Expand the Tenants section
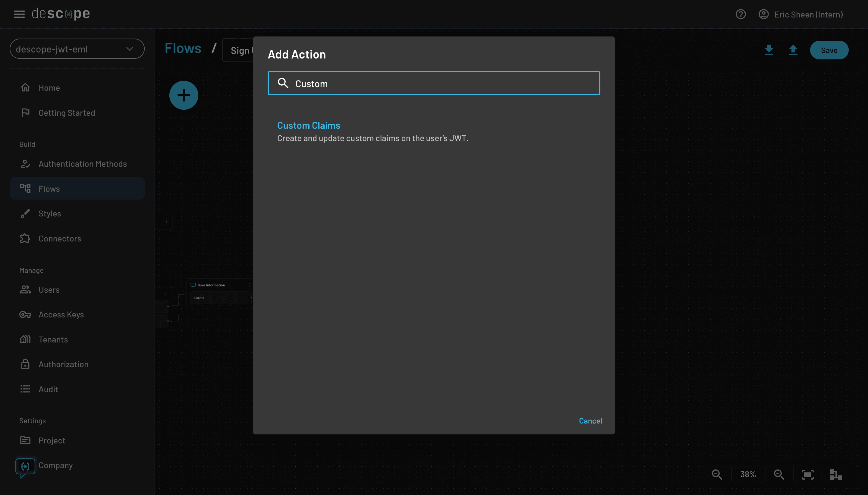Screen dimensions: 868x495 (x=53, y=338)
